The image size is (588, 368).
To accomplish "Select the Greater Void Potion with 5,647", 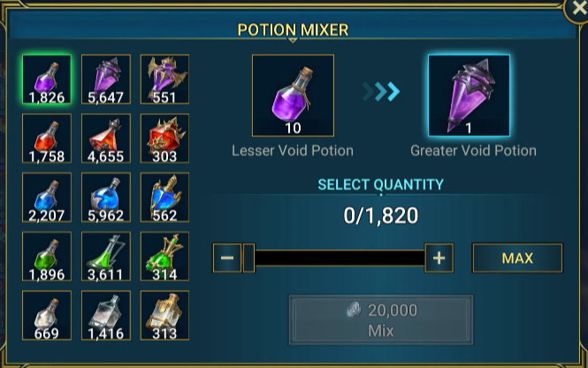I will click(x=106, y=79).
